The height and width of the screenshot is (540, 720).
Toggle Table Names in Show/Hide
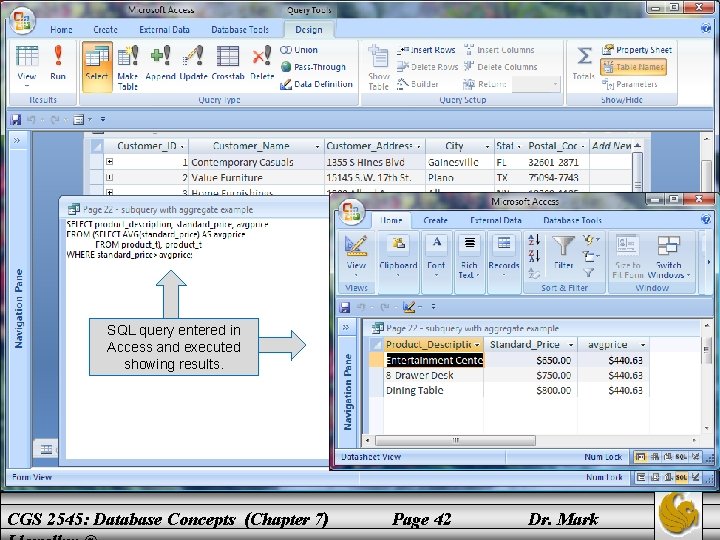pos(633,67)
